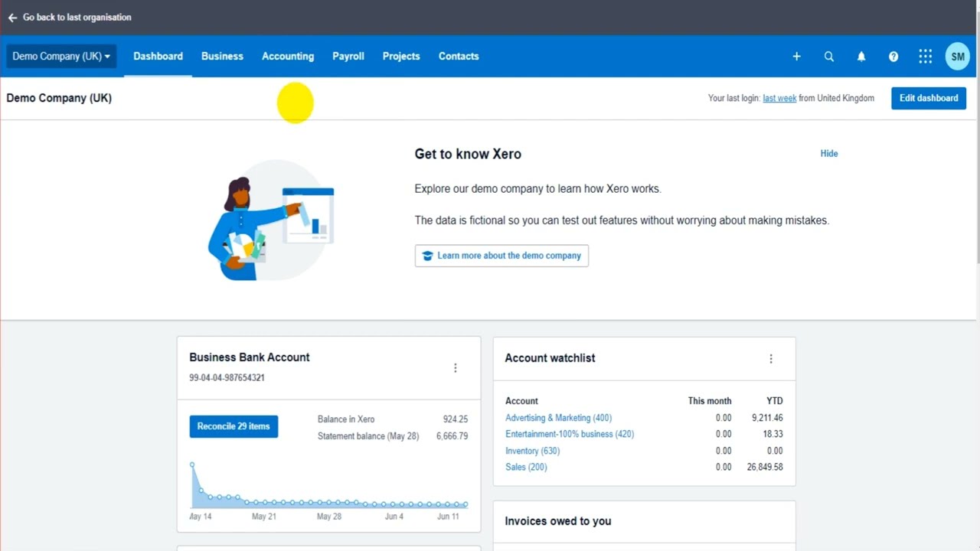Viewport: 980px width, 551px height.
Task: Open the app launcher grid icon
Action: [x=926, y=57]
